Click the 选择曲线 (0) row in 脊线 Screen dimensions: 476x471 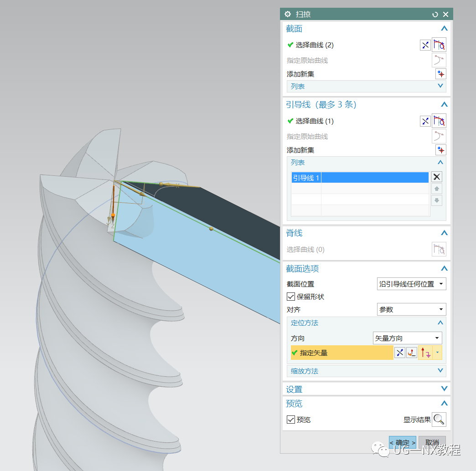coord(305,250)
